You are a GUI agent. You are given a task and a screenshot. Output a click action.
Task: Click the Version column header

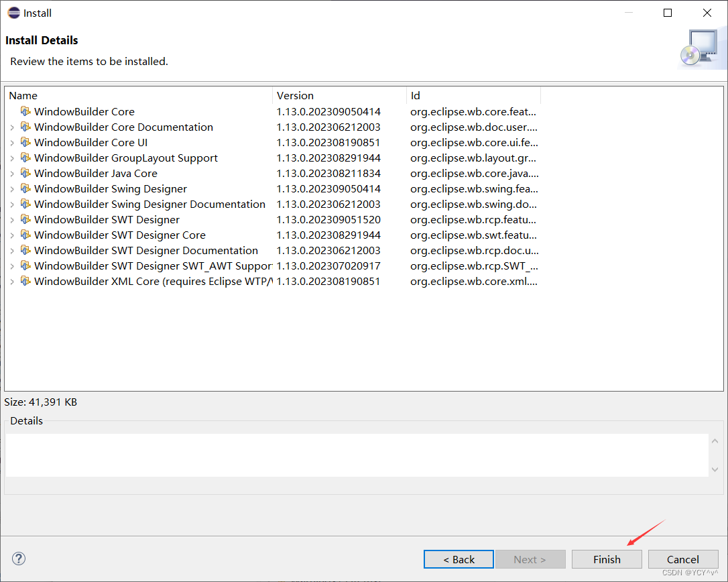click(339, 95)
